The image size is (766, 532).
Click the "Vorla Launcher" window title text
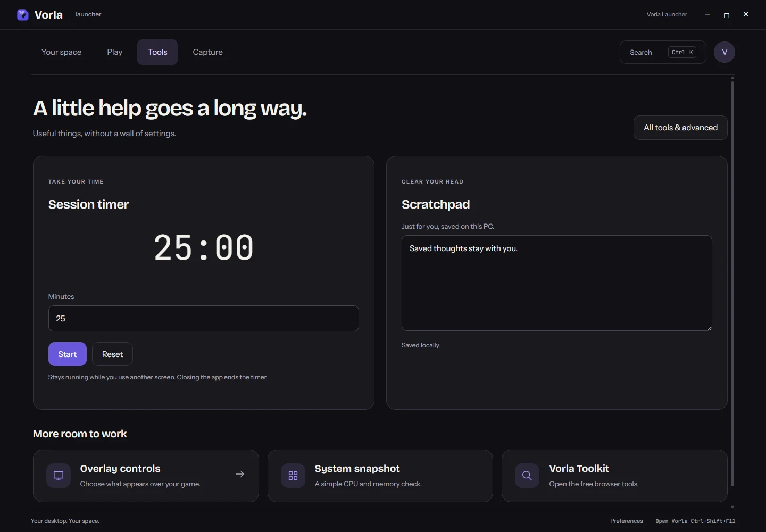[667, 14]
